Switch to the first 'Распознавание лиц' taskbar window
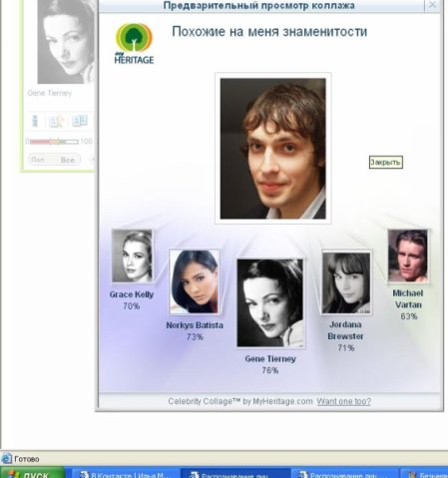 [235, 474]
